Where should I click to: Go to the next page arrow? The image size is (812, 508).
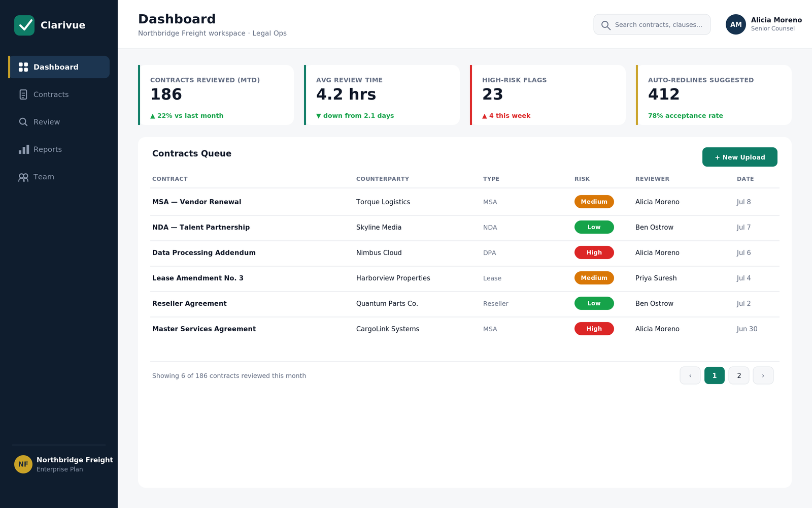coord(763,375)
